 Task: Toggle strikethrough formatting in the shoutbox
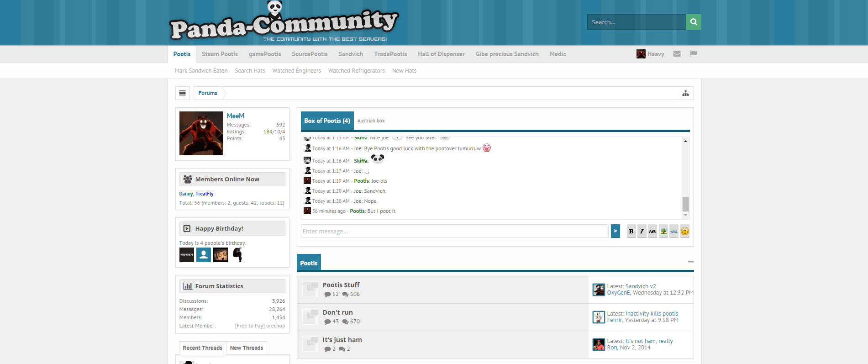coord(652,232)
